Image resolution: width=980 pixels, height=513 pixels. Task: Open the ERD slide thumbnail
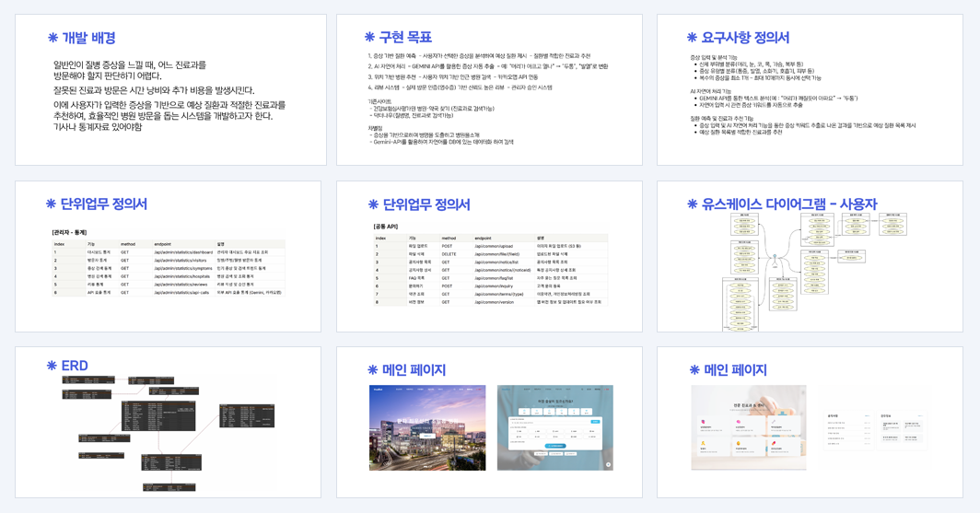coord(169,423)
